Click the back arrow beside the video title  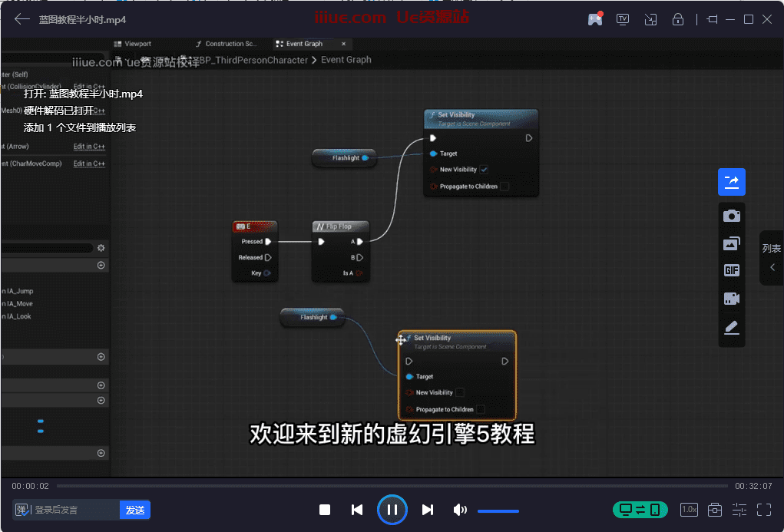tap(22, 19)
